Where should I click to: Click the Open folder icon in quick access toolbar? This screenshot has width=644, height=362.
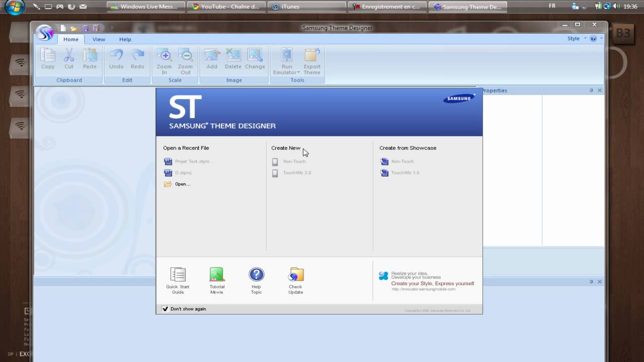74,28
